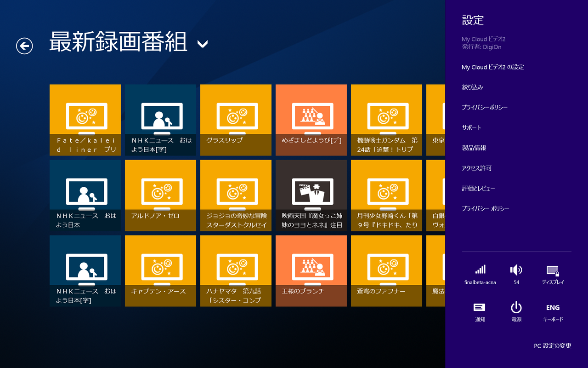Open 製品情報 settings entry
This screenshot has height=368, width=588.
point(474,148)
